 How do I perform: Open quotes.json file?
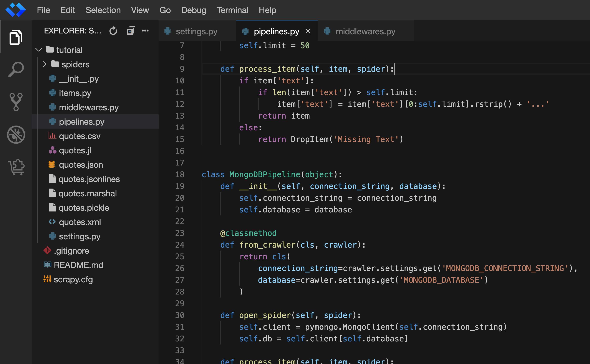tap(95, 165)
